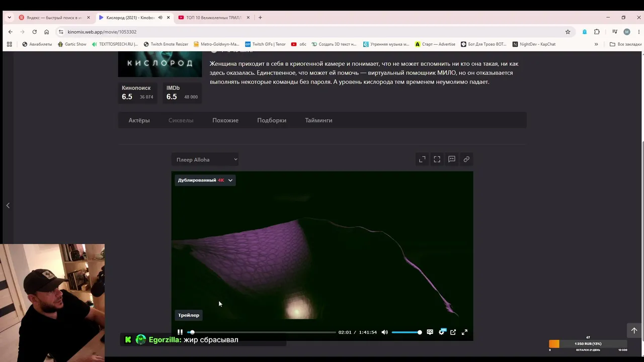Open the Extensions puzzle menu
The image size is (644, 362).
coord(597,32)
